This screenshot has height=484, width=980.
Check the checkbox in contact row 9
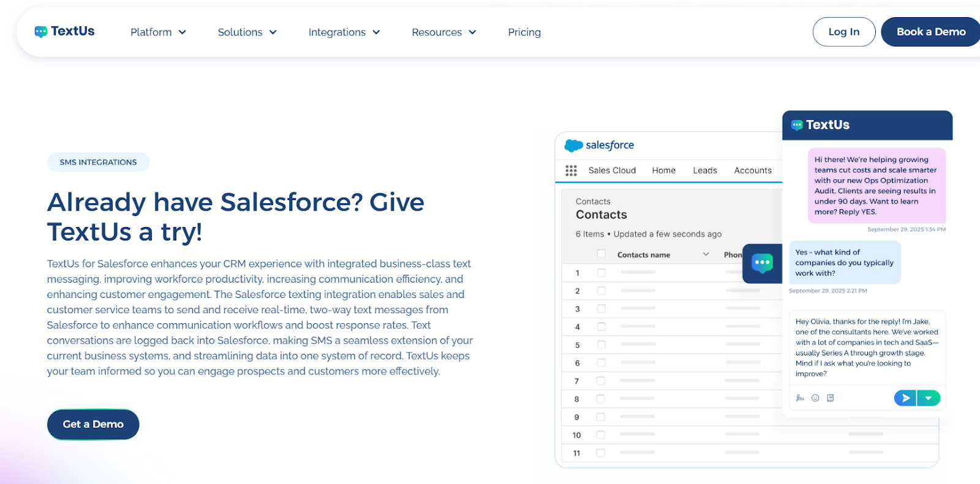coord(601,417)
